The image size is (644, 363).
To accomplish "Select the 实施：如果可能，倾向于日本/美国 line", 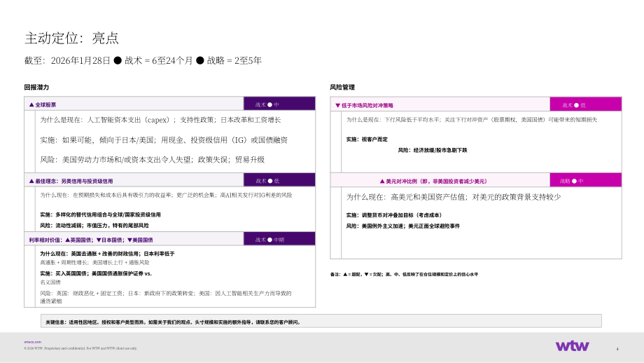I will coord(164,139).
